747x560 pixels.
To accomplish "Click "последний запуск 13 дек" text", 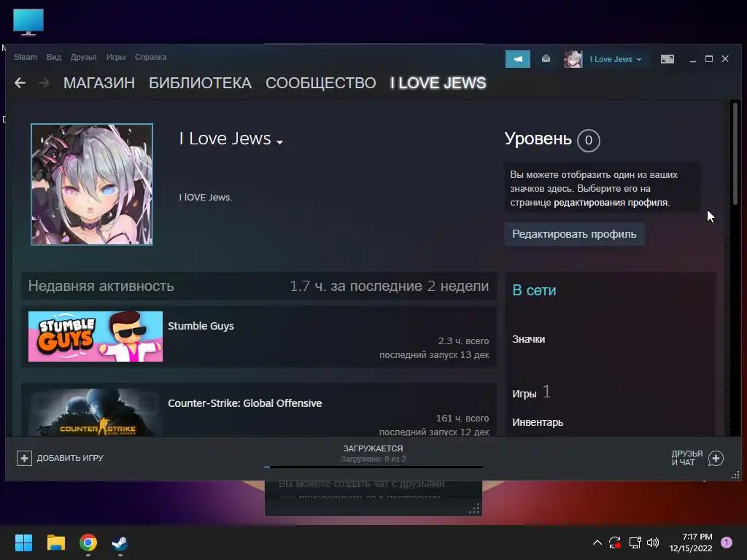I will coord(434,355).
